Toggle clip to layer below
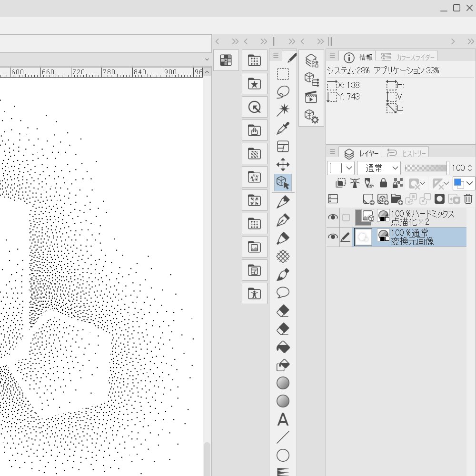This screenshot has width=476, height=476. pos(340,183)
